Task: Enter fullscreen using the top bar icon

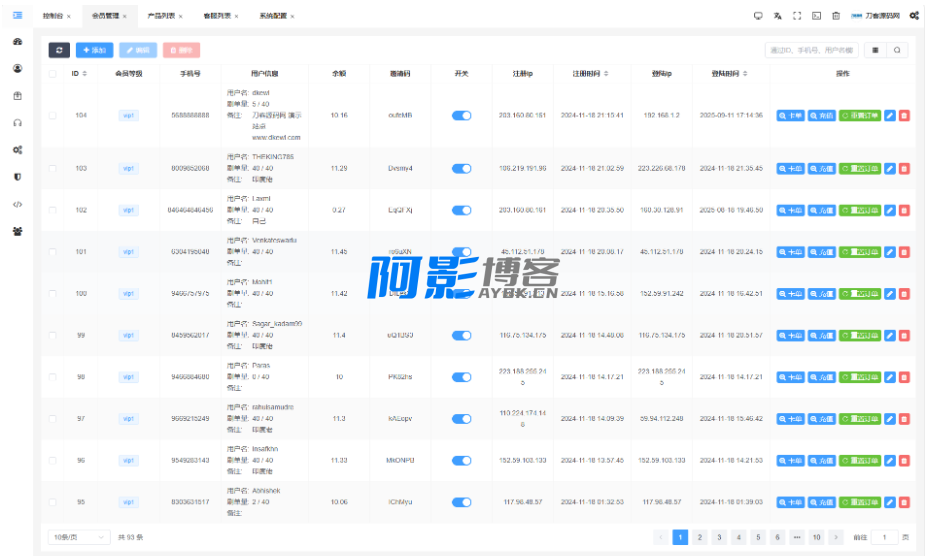Action: pyautogui.click(x=797, y=16)
